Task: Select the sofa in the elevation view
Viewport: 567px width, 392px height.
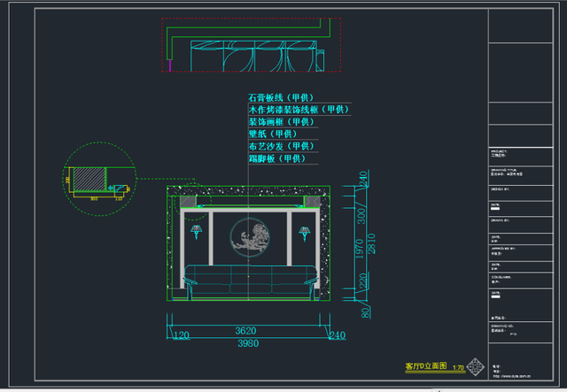Action: click(x=251, y=282)
